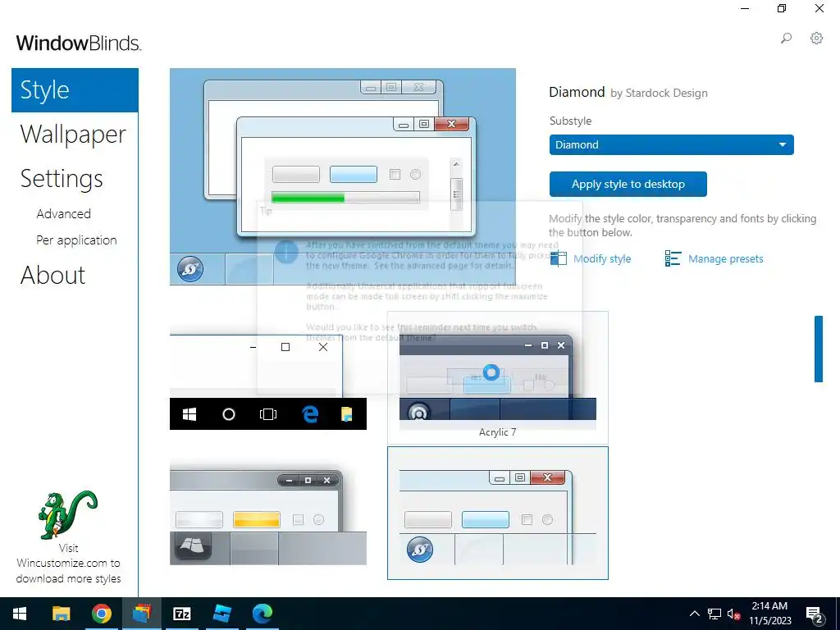Viewport: 840px width, 630px height.
Task: Click the blue striped taskbar app icon
Action: (x=222, y=614)
